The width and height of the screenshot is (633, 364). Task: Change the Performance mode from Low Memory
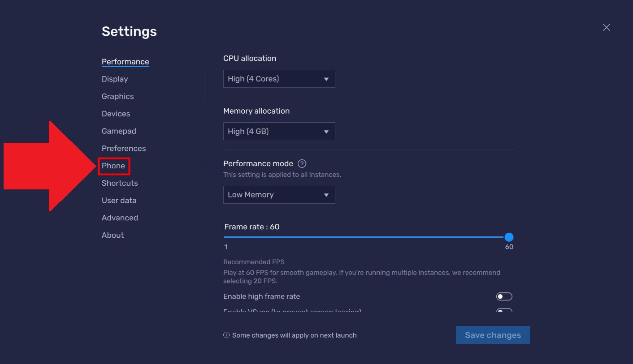click(279, 194)
